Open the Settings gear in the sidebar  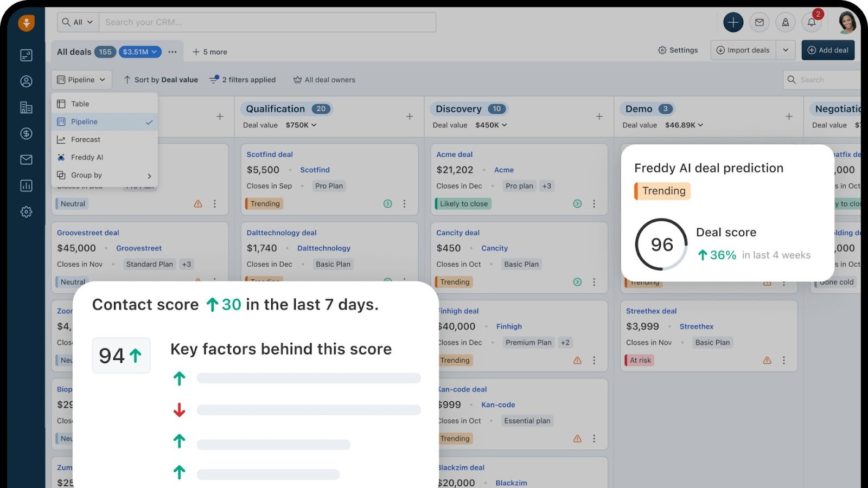click(25, 211)
